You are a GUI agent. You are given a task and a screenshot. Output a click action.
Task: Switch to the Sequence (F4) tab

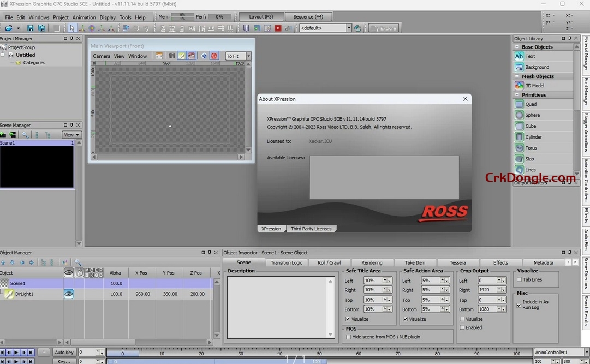pyautogui.click(x=309, y=16)
